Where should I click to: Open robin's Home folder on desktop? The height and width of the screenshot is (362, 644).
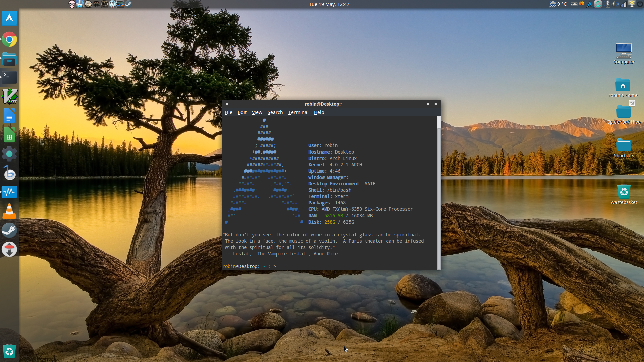pyautogui.click(x=623, y=86)
